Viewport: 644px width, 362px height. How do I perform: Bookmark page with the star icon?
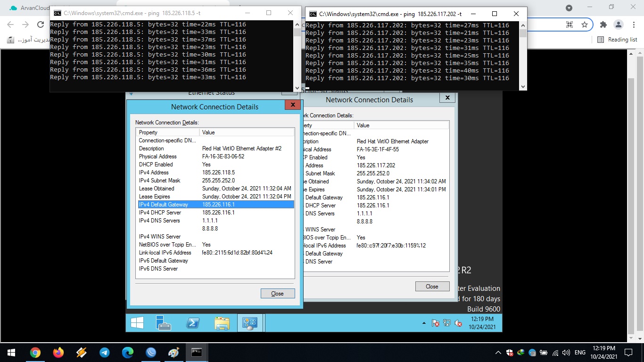585,25
